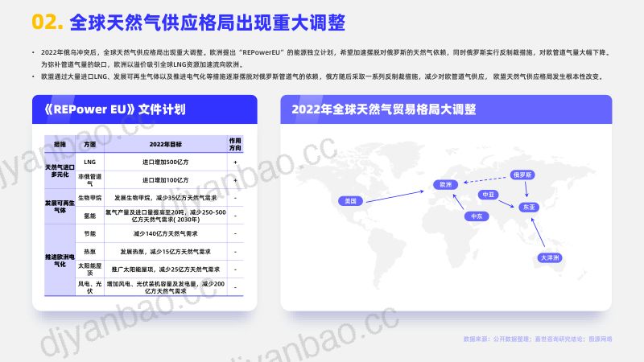644x362 pixels.
Task: Click the table header "作用方向"
Action: click(235, 145)
